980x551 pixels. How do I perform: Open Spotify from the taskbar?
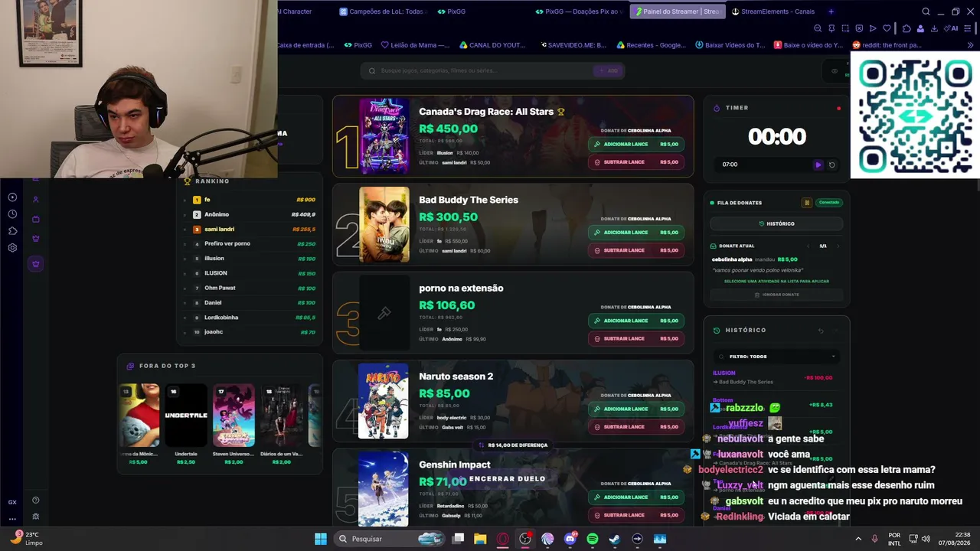point(593,539)
